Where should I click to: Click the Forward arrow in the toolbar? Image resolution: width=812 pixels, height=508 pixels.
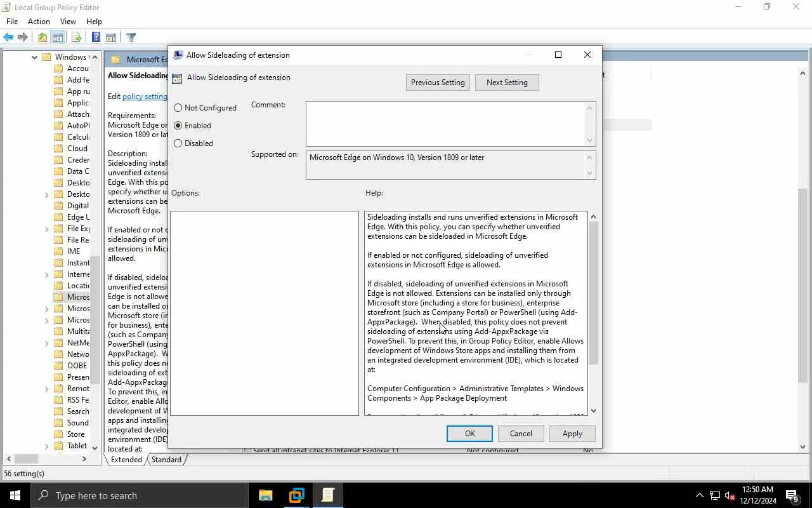(23, 37)
